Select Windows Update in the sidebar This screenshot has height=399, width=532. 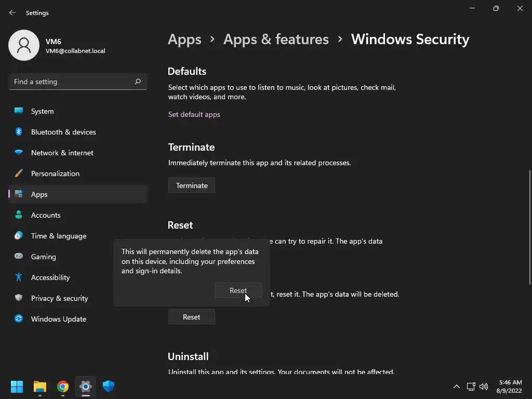click(x=58, y=319)
